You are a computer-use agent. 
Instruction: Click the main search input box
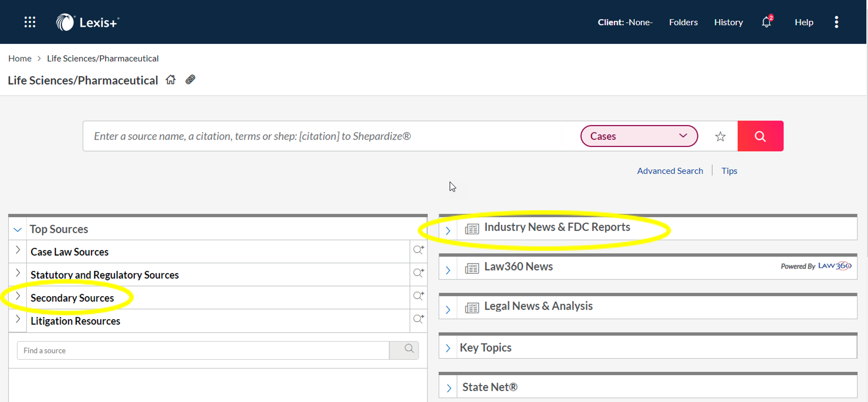(x=332, y=136)
